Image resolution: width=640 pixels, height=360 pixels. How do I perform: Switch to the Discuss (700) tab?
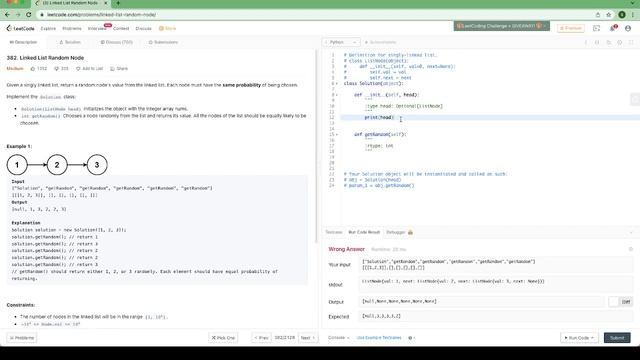[x=117, y=42]
